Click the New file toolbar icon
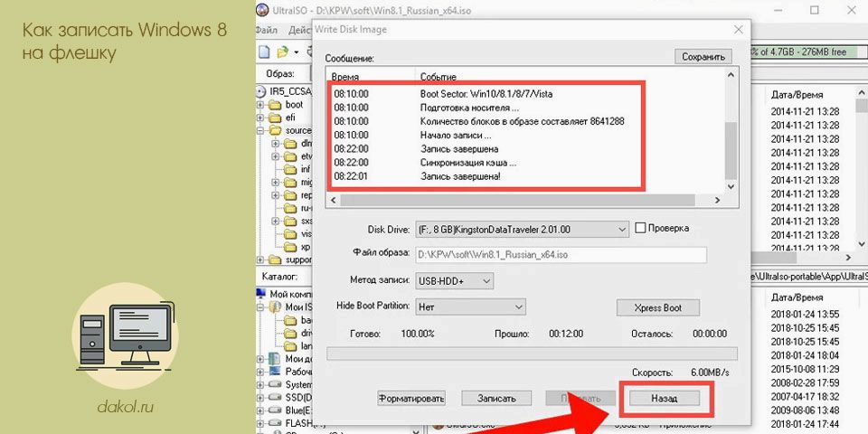The height and width of the screenshot is (434, 868). click(x=264, y=52)
